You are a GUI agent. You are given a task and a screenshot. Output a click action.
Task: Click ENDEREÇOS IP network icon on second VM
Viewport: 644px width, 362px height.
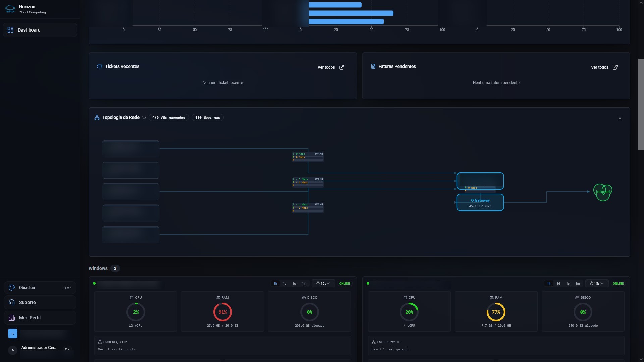tap(374, 342)
